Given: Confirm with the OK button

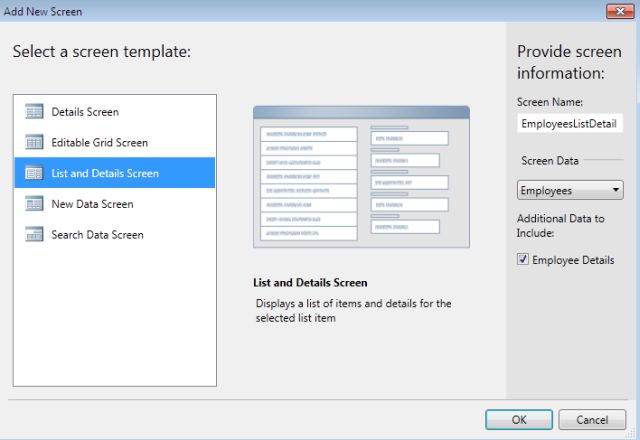Looking at the screenshot, I should pyautogui.click(x=519, y=420).
